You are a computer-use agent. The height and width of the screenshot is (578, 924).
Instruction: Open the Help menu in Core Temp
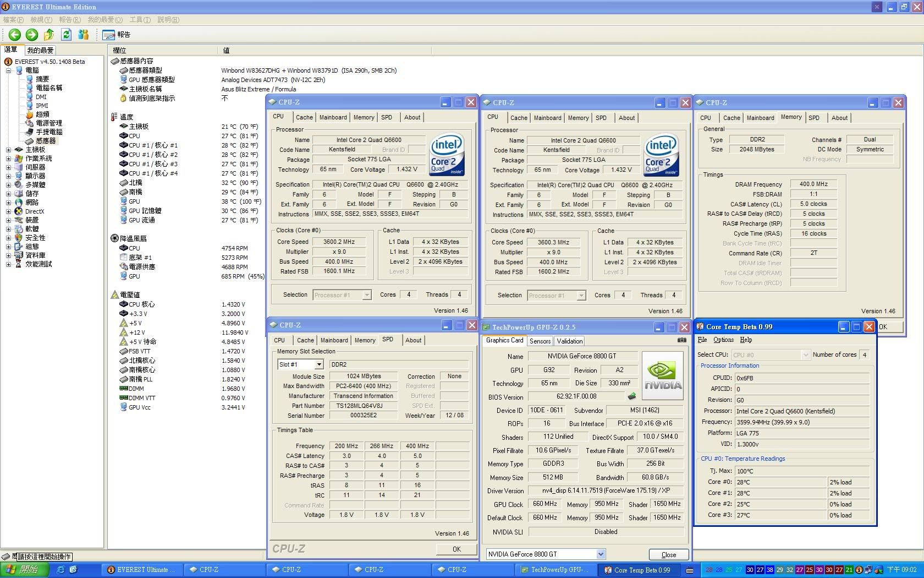pyautogui.click(x=746, y=340)
